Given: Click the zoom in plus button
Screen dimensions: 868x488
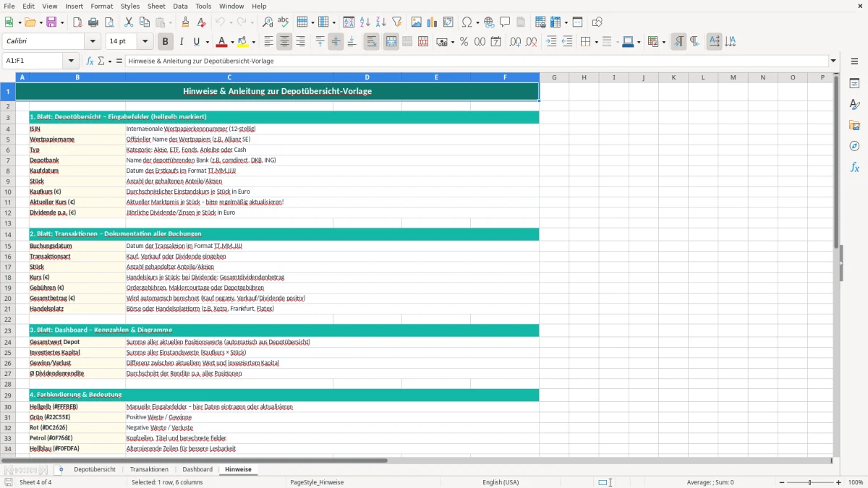Looking at the screenshot, I should pyautogui.click(x=839, y=482).
